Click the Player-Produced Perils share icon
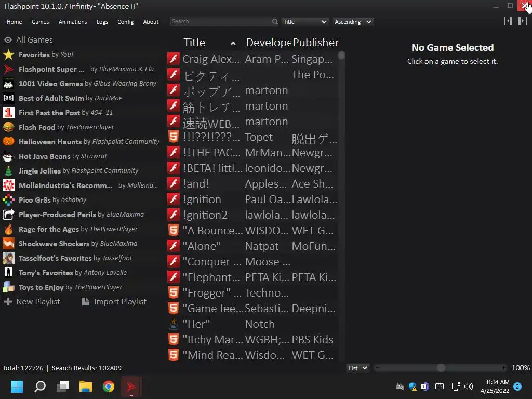This screenshot has width=532, height=399. [x=8, y=215]
